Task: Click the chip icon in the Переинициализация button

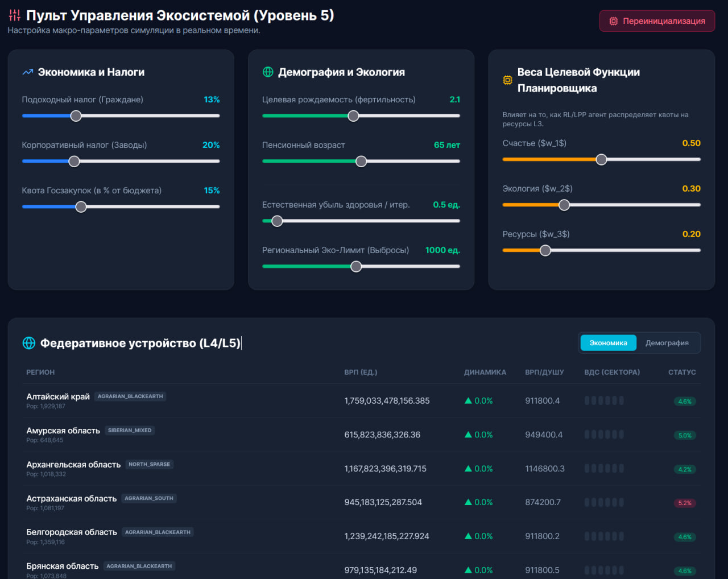Action: point(614,21)
